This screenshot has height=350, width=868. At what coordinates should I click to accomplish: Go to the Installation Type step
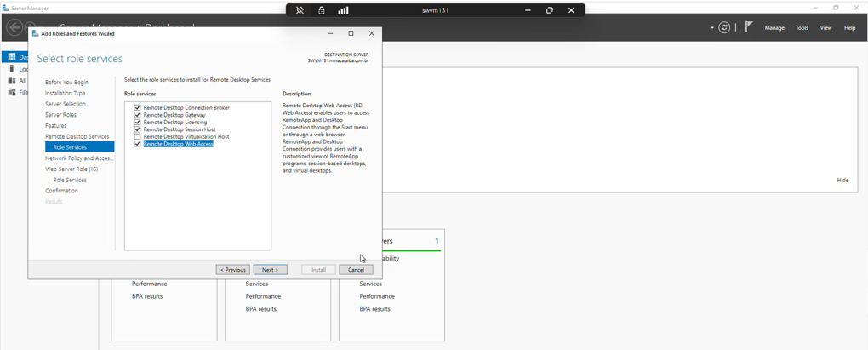[66, 93]
